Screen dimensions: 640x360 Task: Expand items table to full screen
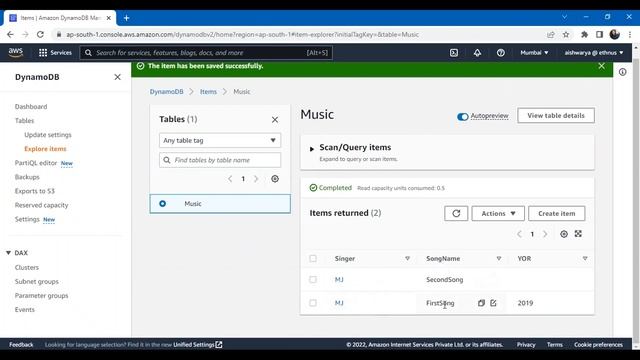tap(578, 233)
